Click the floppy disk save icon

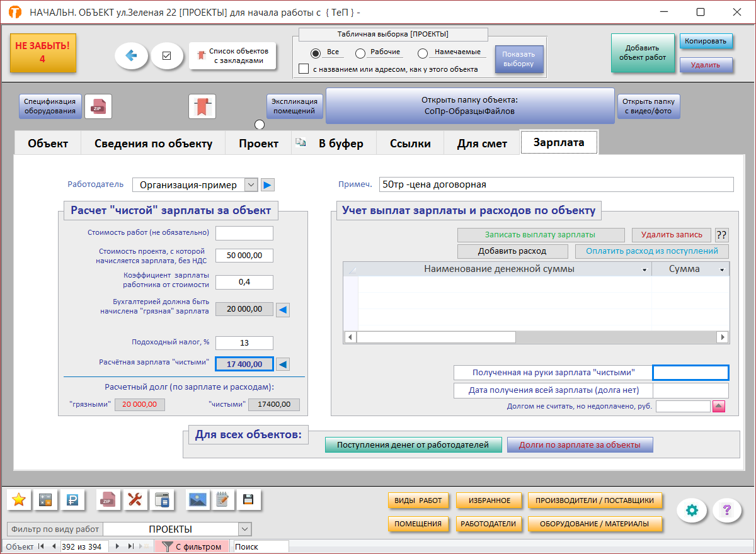[248, 500]
